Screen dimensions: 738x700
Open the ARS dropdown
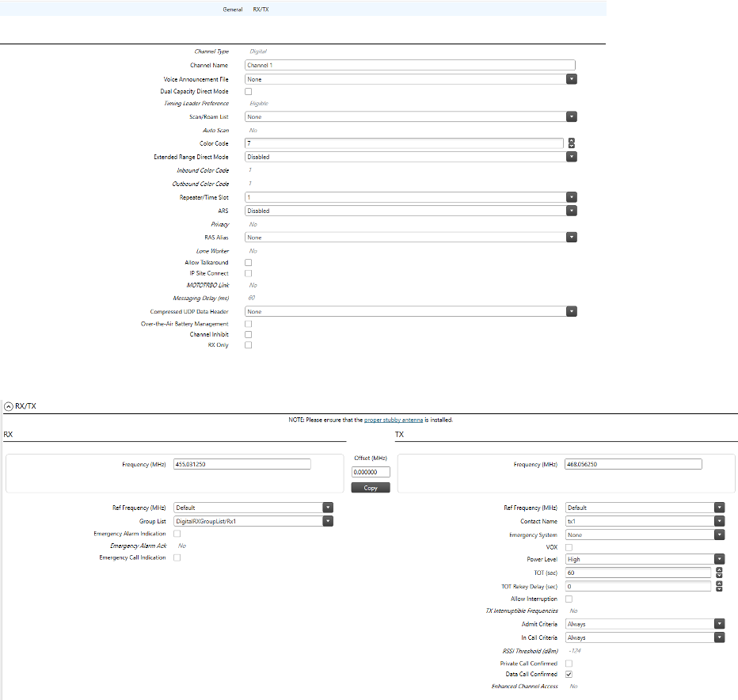click(572, 211)
